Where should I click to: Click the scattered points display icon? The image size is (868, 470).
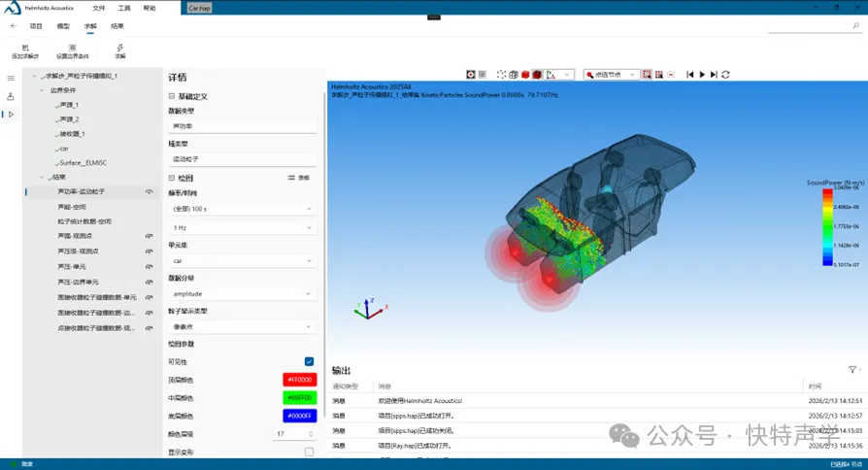tap(501, 74)
